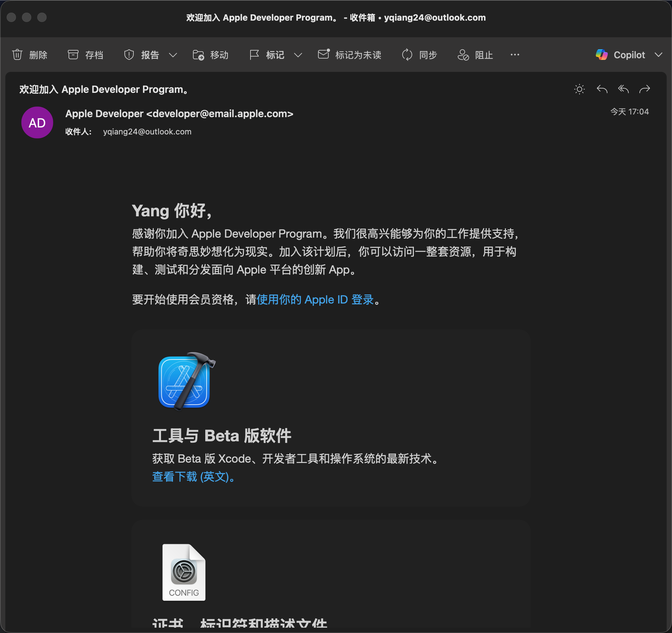Expand the Report dropdown arrow
This screenshot has width=672, height=633.
point(173,55)
